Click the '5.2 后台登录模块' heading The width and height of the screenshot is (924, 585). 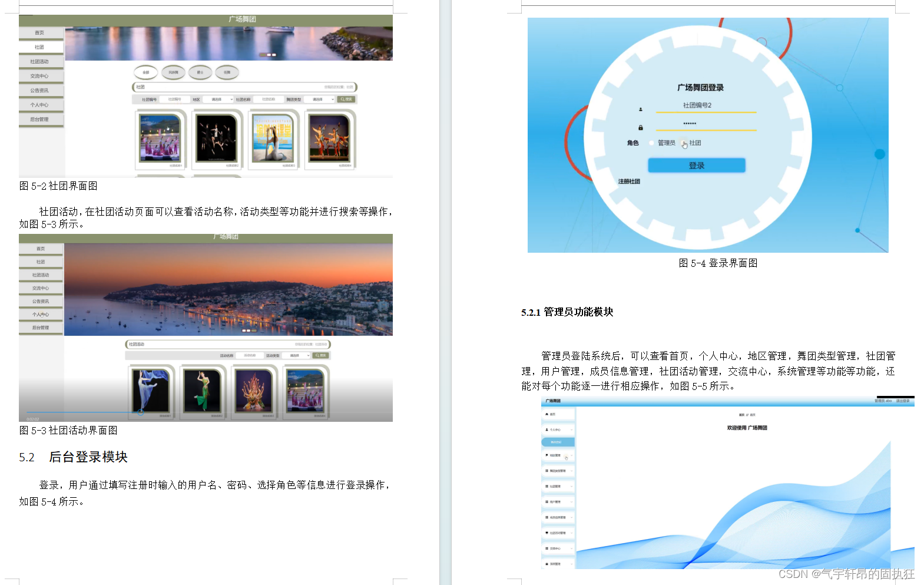pyautogui.click(x=73, y=457)
